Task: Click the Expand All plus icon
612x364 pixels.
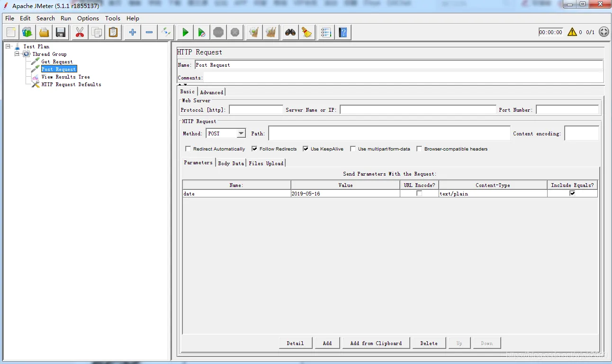Action: [133, 32]
